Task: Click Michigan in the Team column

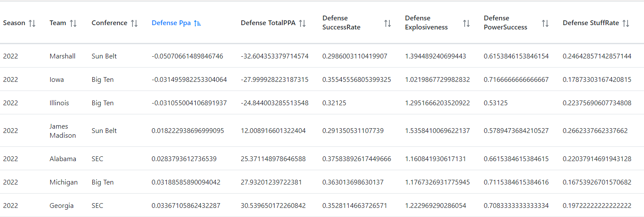Action: click(64, 182)
